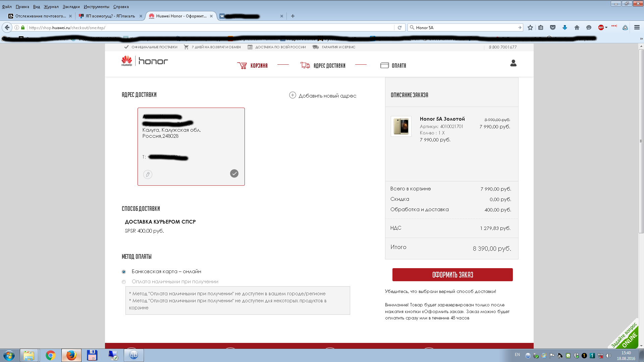Go to the Корзина checkout step
The image size is (644, 362).
[x=252, y=66]
